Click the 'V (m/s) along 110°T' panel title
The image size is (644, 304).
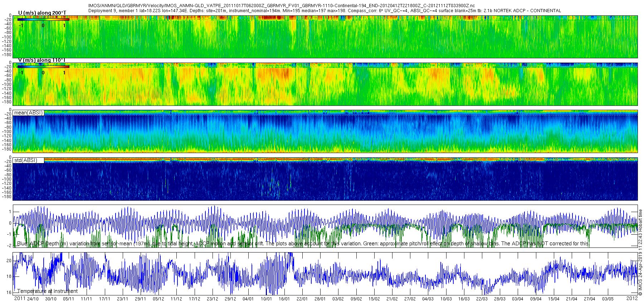tap(42, 60)
